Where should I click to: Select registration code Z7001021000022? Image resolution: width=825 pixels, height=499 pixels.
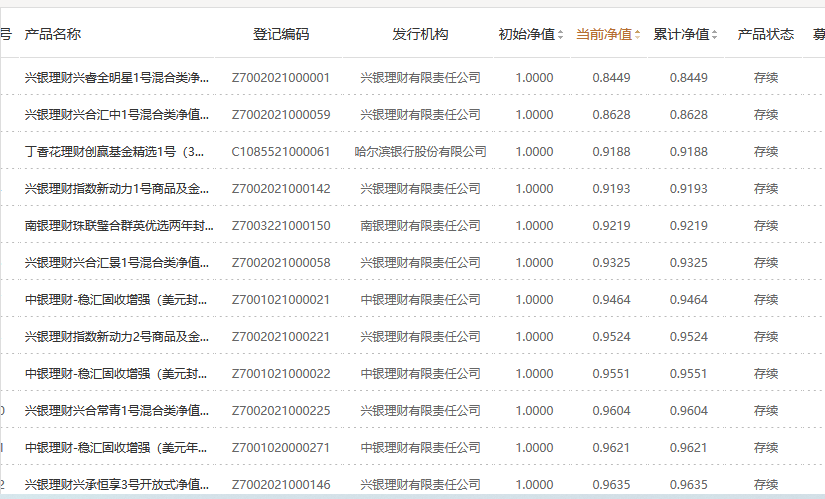281,374
